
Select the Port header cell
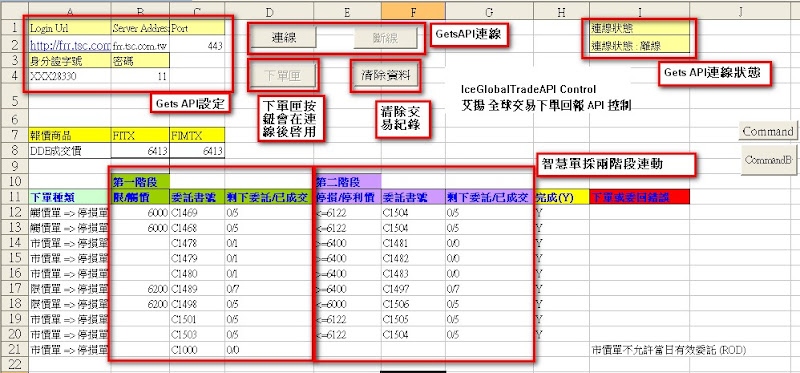197,28
